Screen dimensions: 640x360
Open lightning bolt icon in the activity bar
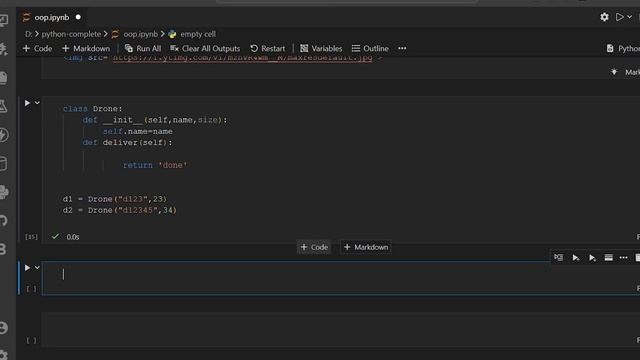coord(3,135)
